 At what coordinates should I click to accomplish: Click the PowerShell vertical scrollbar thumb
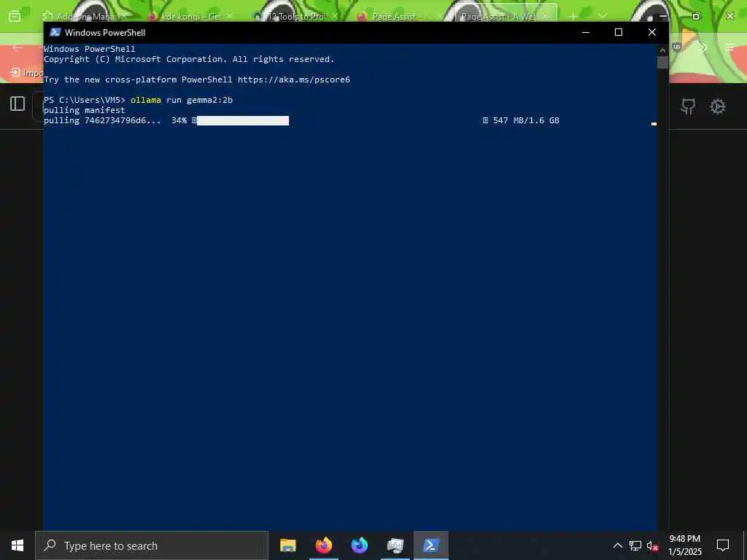[662, 63]
